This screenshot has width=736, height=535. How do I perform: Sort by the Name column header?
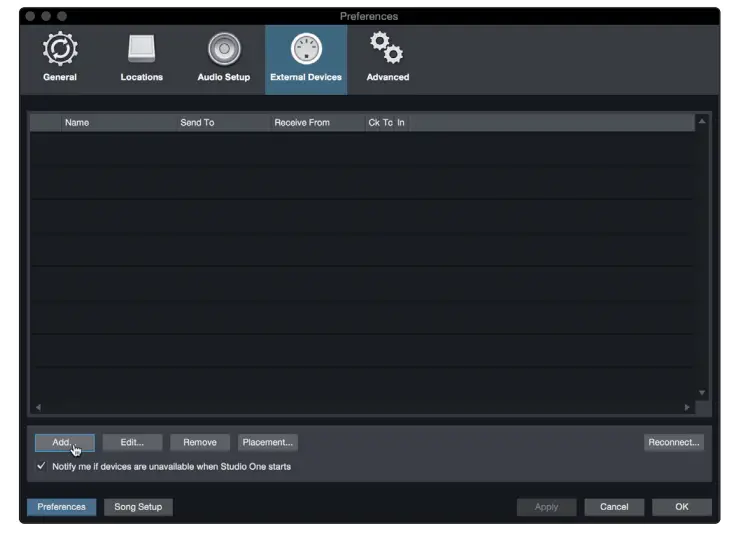click(x=118, y=122)
